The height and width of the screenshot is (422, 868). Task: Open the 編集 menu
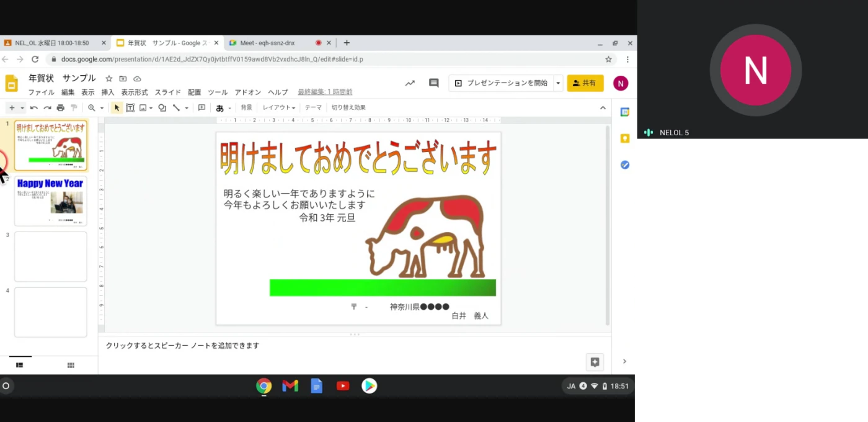click(x=68, y=92)
